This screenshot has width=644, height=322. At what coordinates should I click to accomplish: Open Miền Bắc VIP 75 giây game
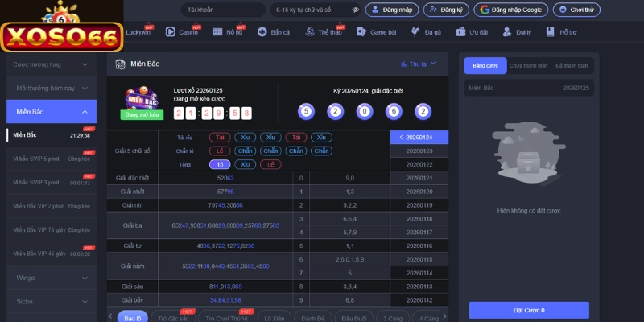(52, 230)
